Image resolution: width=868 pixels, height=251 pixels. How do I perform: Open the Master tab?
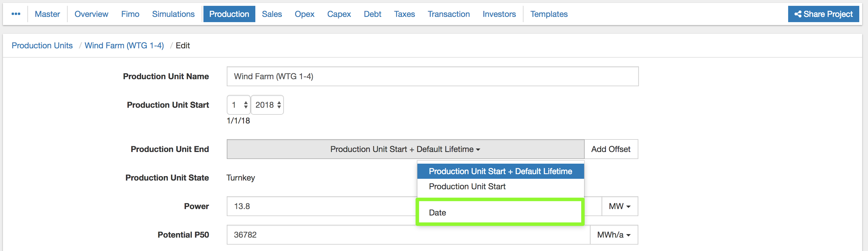point(47,14)
